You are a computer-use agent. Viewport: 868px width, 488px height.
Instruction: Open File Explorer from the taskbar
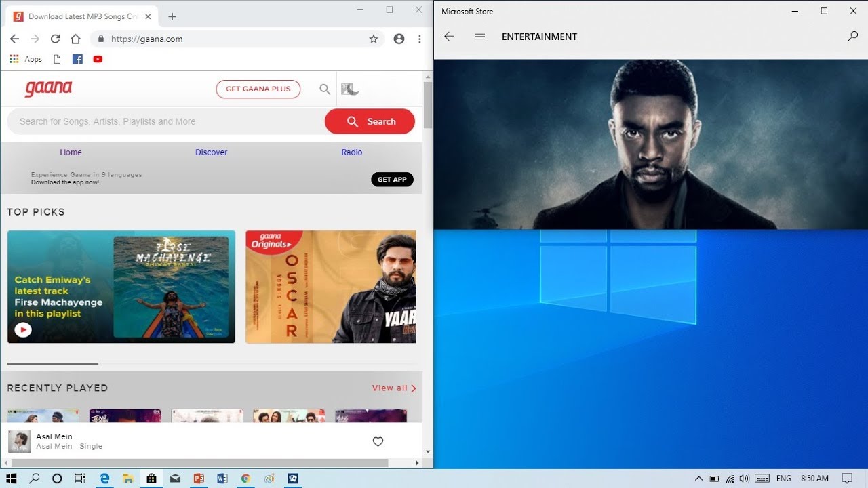pyautogui.click(x=127, y=479)
